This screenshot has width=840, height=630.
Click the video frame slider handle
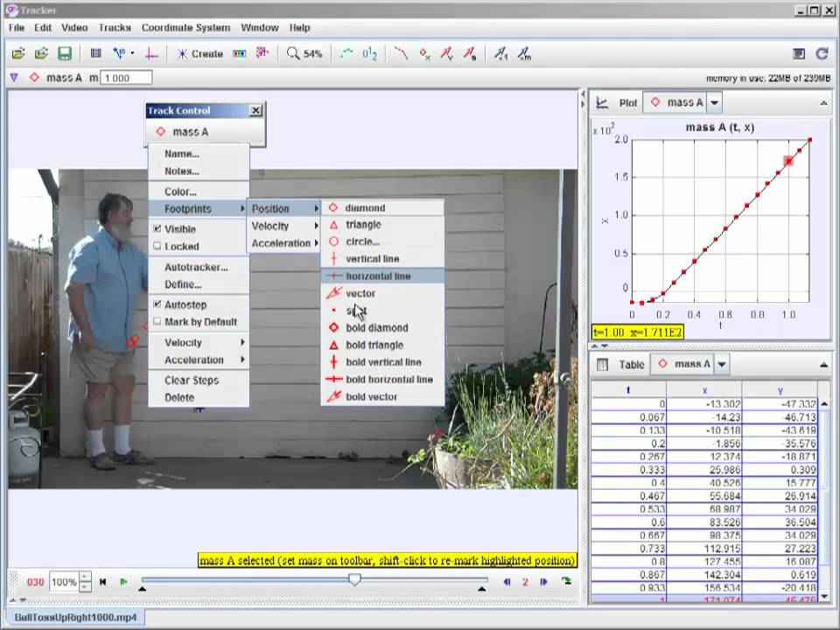click(354, 579)
